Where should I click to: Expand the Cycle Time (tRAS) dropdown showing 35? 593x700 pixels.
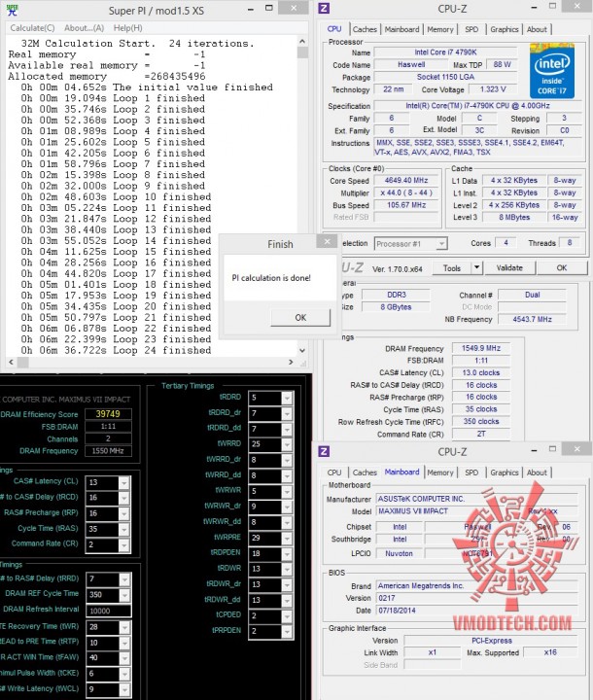coord(124,529)
